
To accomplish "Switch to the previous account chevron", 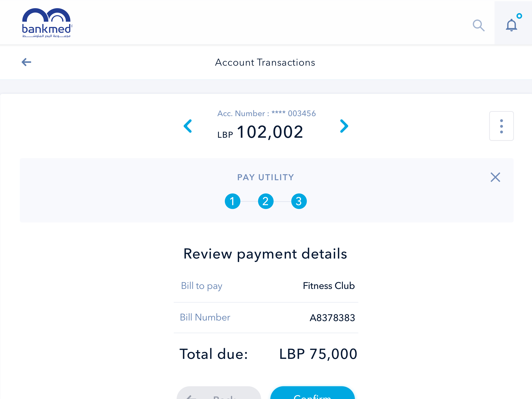I will click(x=188, y=126).
